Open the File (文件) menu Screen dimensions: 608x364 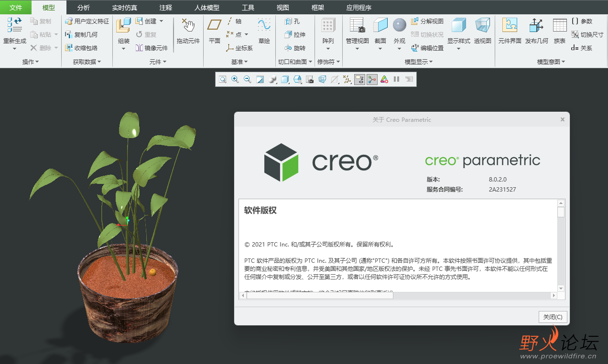(16, 8)
